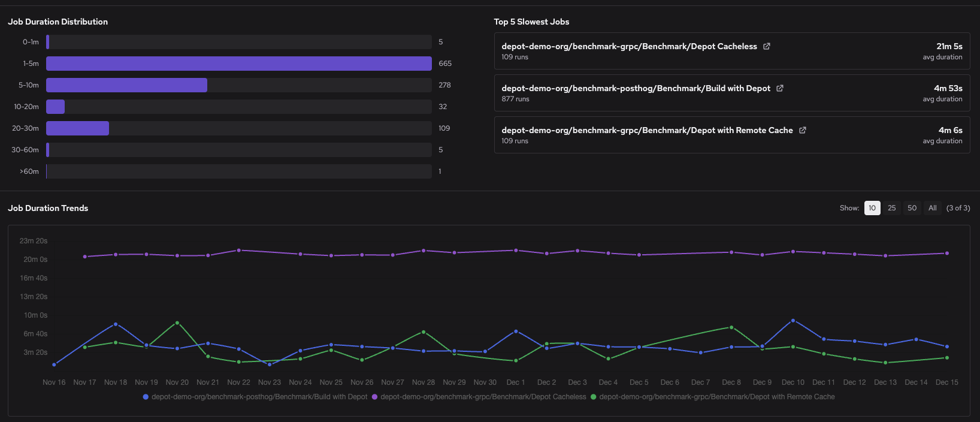Toggle purple legend dot for Depot Cacheless series
The image size is (980, 422).
coord(375,397)
